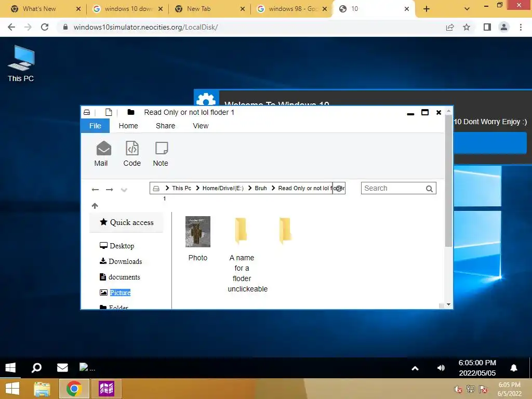Reload the page in Chrome

45,27
